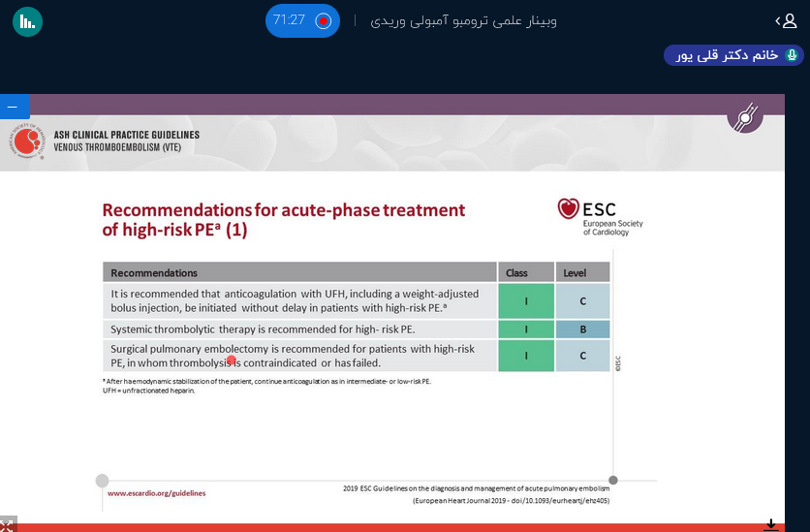
Task: Click Level B cell of thrombolytic row
Action: tap(582, 329)
